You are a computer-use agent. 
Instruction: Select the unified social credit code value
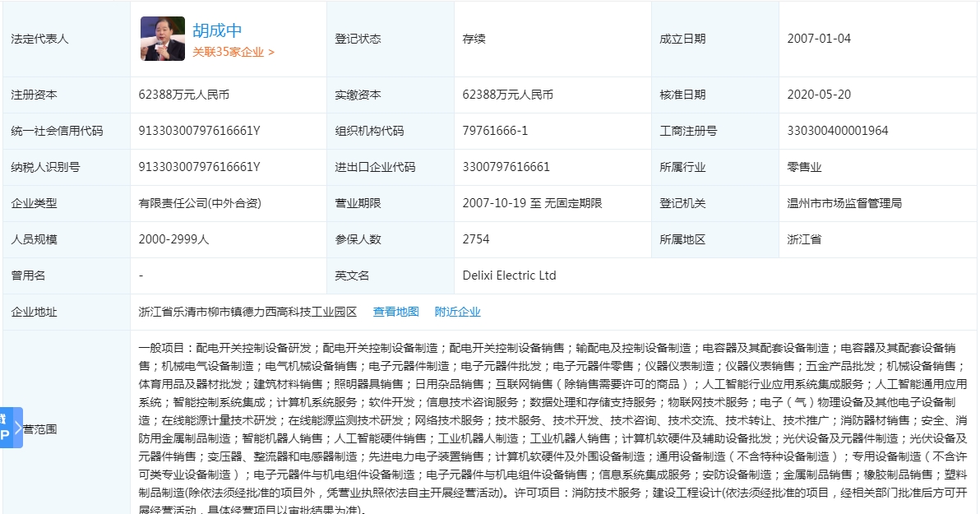(199, 131)
